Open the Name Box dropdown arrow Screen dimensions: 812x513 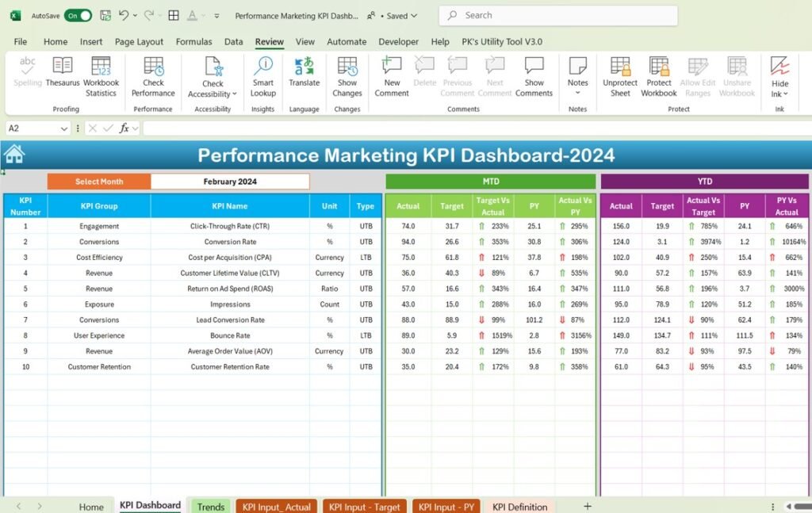point(64,128)
